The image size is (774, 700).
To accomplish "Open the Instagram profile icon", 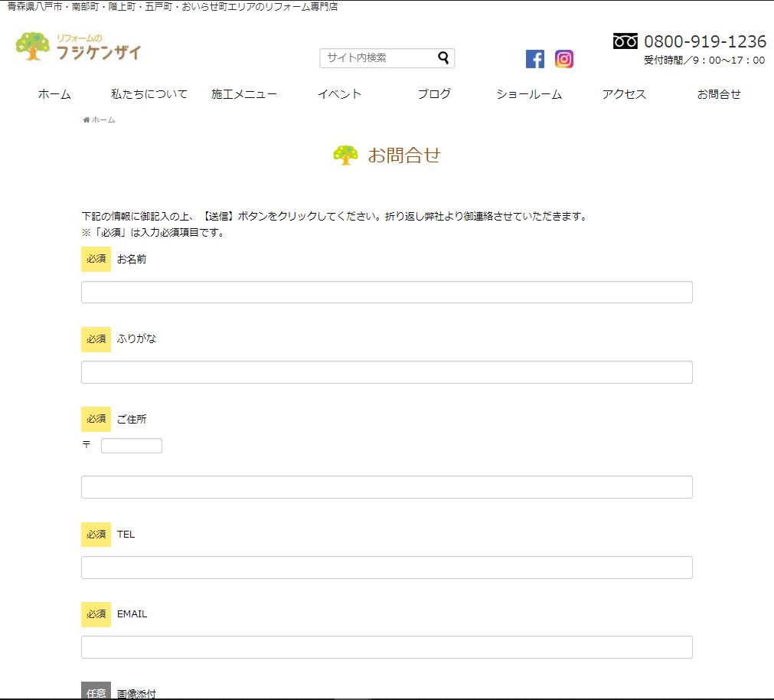I will [564, 59].
